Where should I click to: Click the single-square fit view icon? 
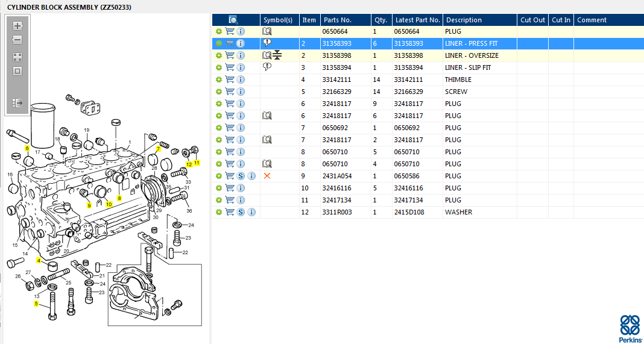coord(17,71)
